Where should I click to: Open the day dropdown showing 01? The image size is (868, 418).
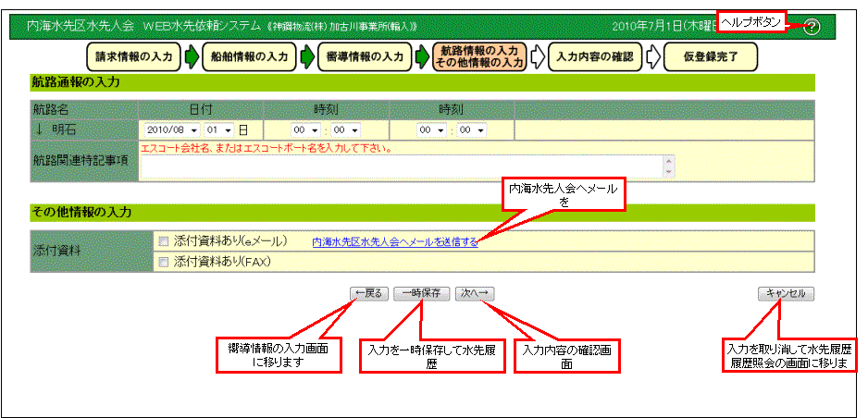click(220, 130)
